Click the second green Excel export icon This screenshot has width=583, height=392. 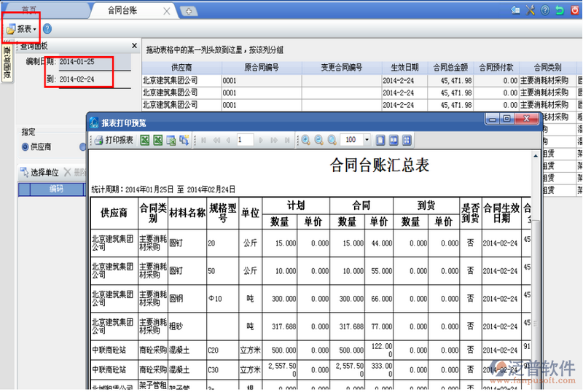pyautogui.click(x=157, y=140)
